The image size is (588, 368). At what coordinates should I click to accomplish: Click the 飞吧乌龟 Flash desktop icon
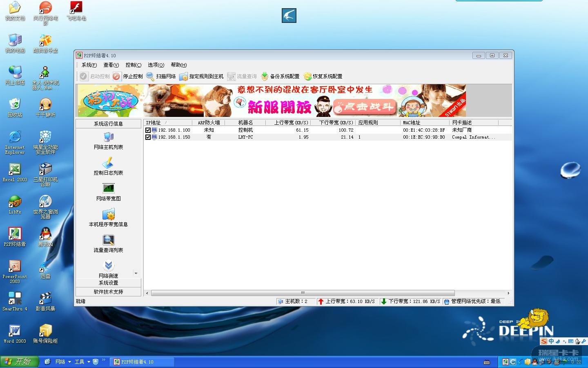coord(76,11)
